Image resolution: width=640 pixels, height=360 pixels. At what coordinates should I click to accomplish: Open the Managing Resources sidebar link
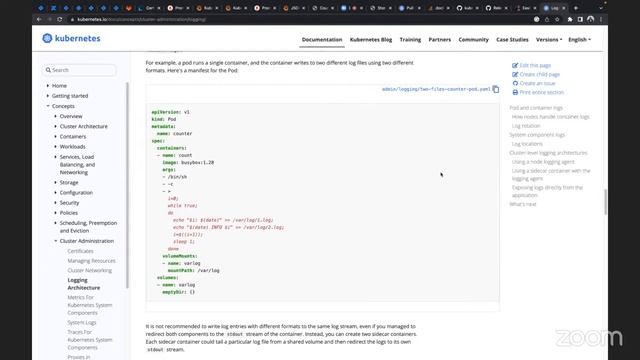[91, 261]
